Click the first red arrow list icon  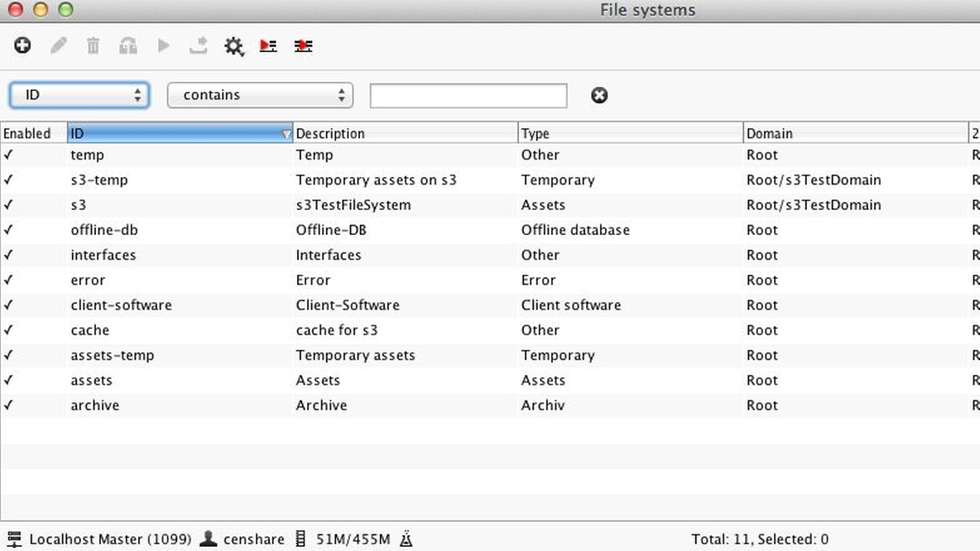pyautogui.click(x=268, y=46)
